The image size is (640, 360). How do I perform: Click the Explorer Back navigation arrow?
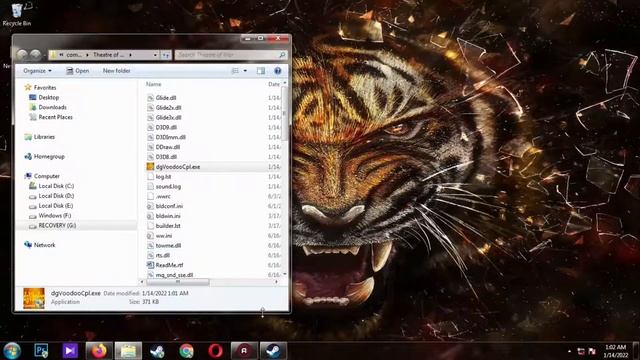22,54
